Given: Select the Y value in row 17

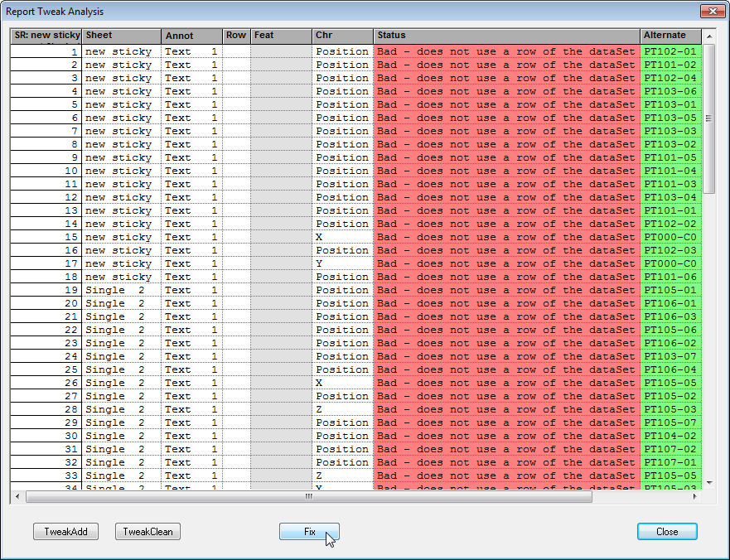Looking at the screenshot, I should [342, 263].
